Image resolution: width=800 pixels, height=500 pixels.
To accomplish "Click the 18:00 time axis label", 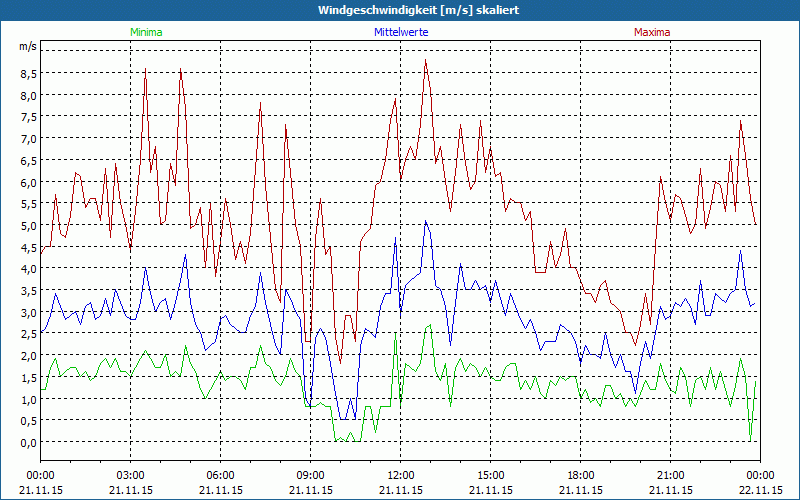I will tap(581, 475).
